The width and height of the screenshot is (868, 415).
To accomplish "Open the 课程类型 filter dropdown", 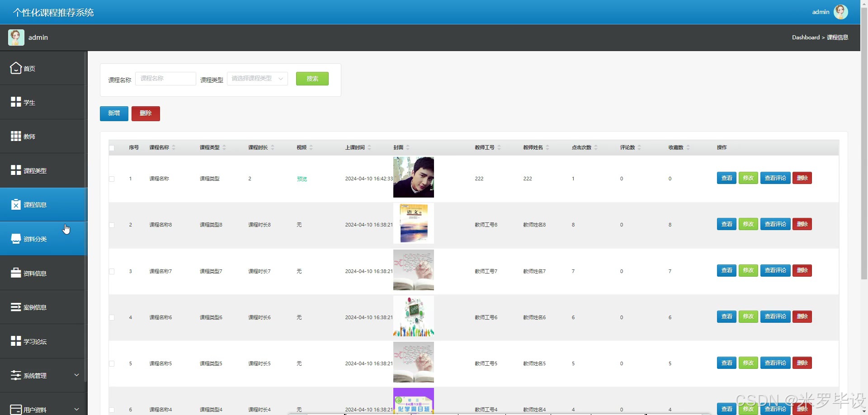I will click(257, 79).
